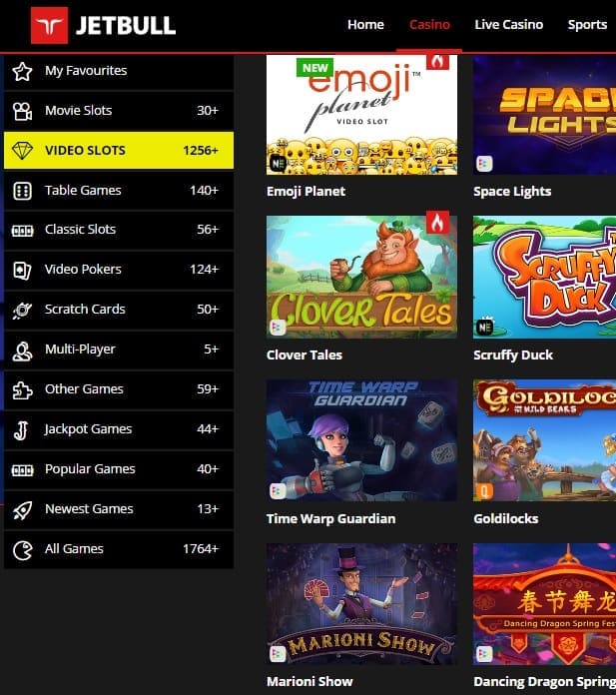Open the Multi-Player category
The width and height of the screenshot is (616, 695).
(x=119, y=350)
